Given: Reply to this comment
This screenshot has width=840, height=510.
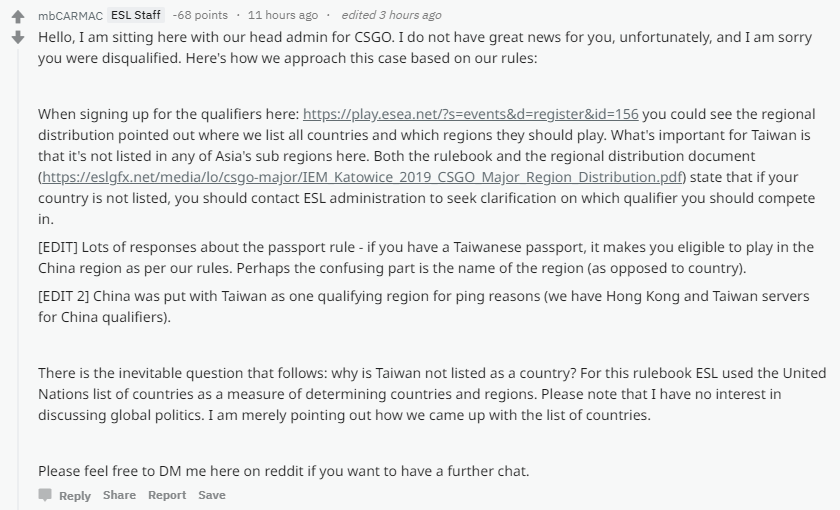Looking at the screenshot, I should coord(75,496).
